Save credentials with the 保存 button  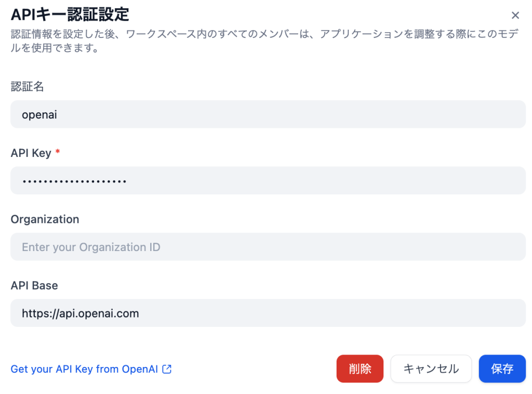point(502,369)
